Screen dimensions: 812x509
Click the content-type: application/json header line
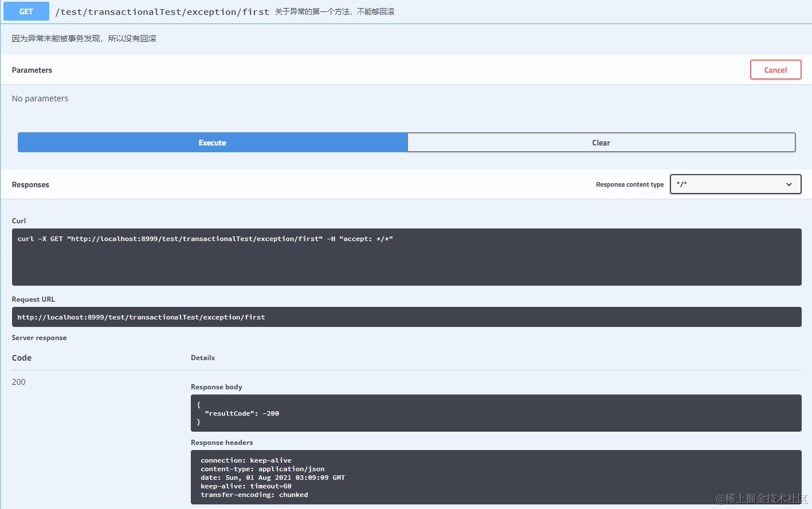pos(262,469)
